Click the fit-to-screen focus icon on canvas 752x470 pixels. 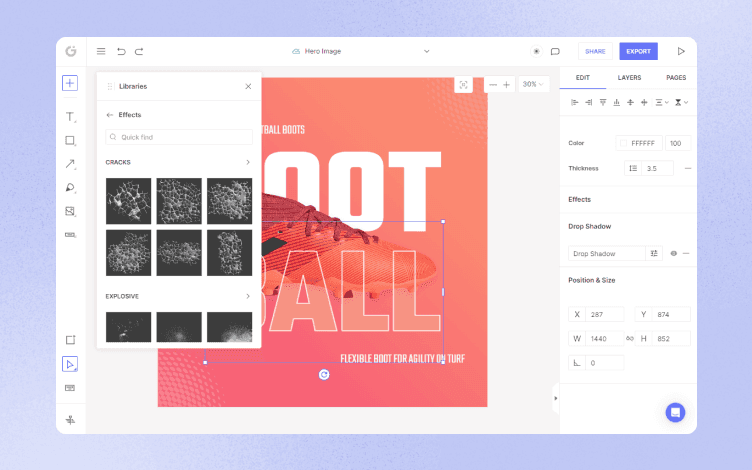(x=463, y=84)
